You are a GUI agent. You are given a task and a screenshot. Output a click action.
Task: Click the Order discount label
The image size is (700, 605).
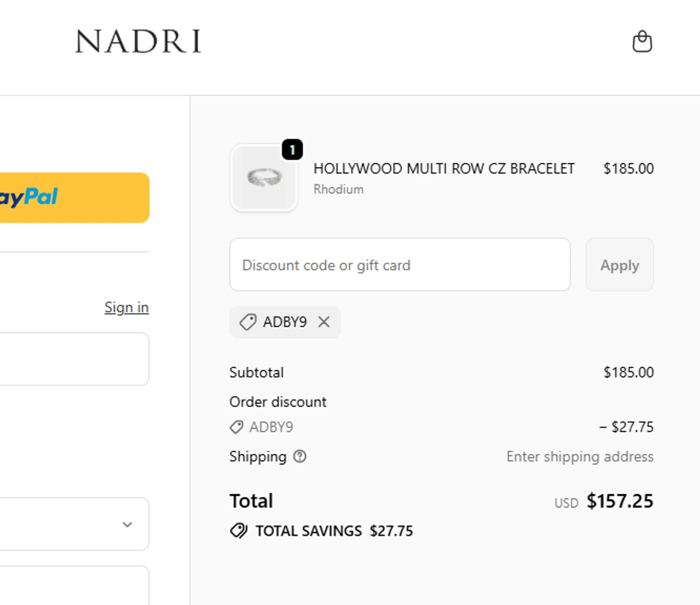click(x=278, y=402)
